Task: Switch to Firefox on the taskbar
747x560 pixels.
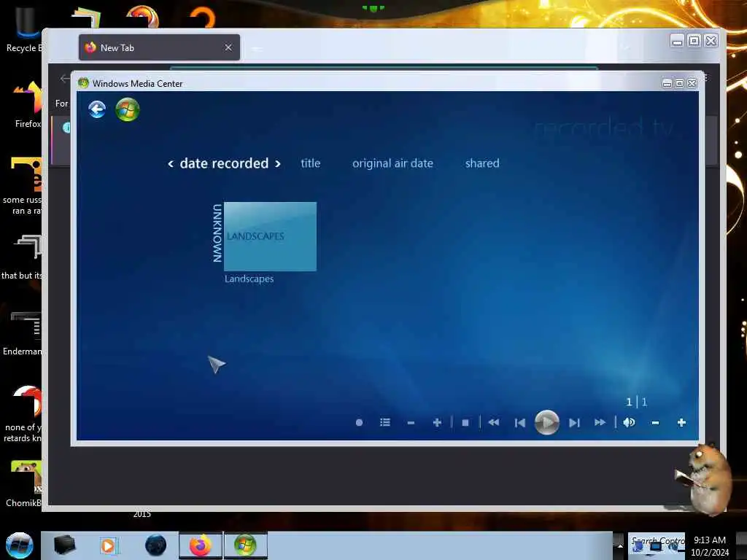Action: click(x=201, y=545)
